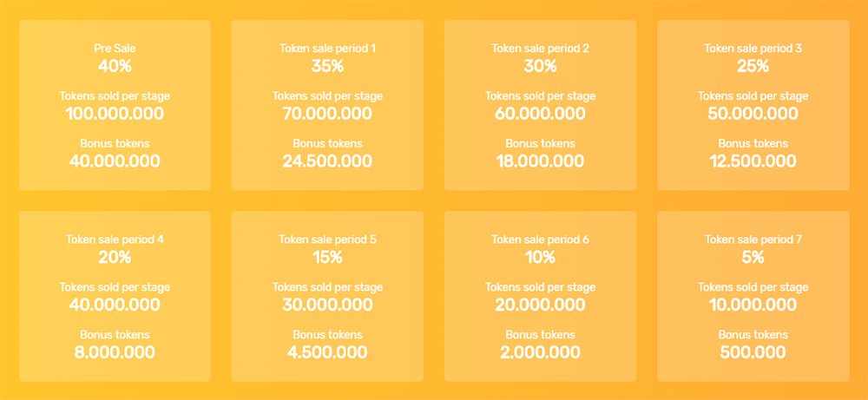Click the Token sale period 5 title
Image resolution: width=868 pixels, height=400 pixels.
(328, 239)
